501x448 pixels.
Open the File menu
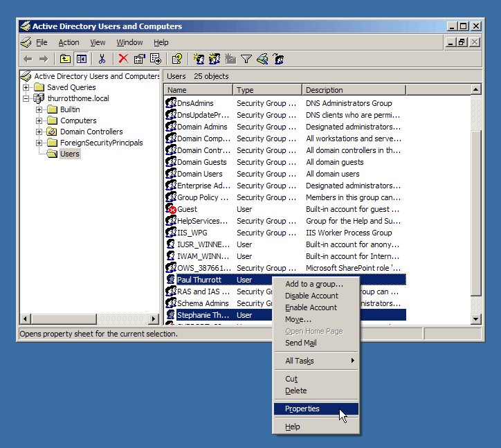pos(42,42)
